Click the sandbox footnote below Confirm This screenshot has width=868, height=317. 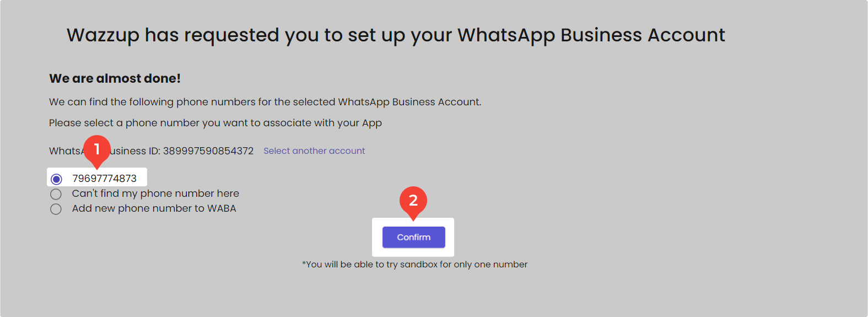coord(414,265)
